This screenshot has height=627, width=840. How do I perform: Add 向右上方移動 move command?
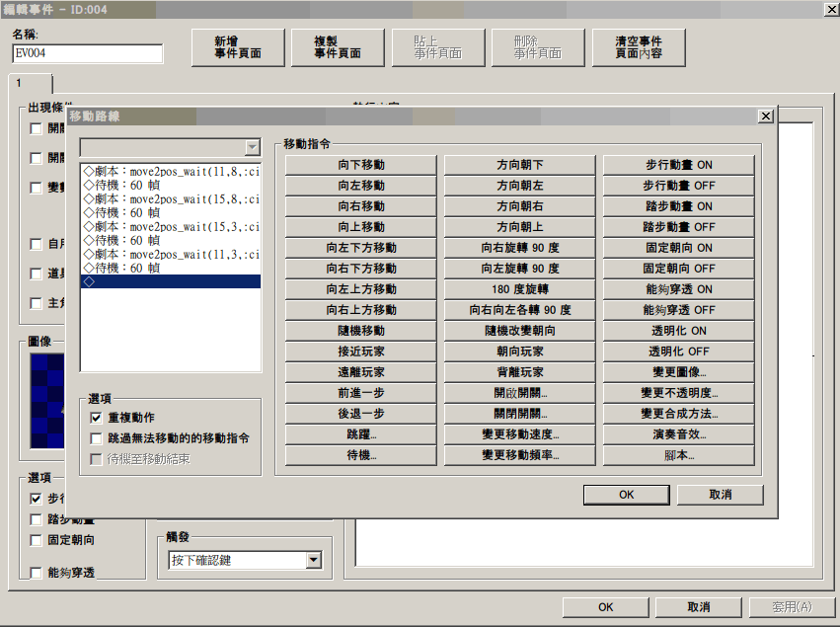click(361, 310)
